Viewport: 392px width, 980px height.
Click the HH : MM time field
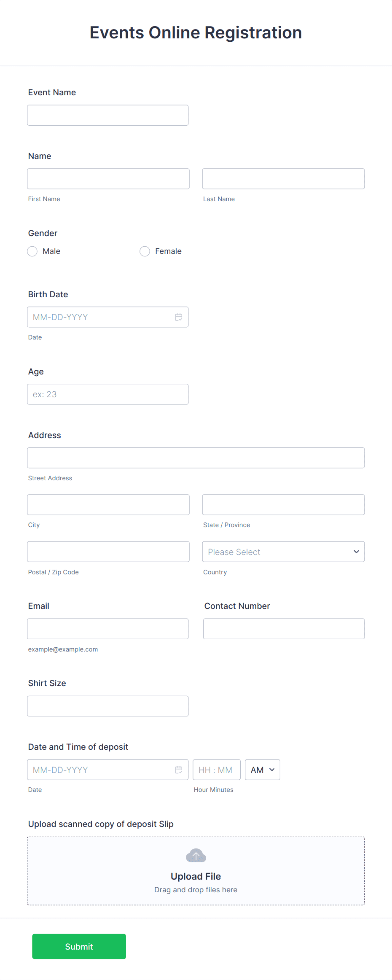tap(216, 770)
